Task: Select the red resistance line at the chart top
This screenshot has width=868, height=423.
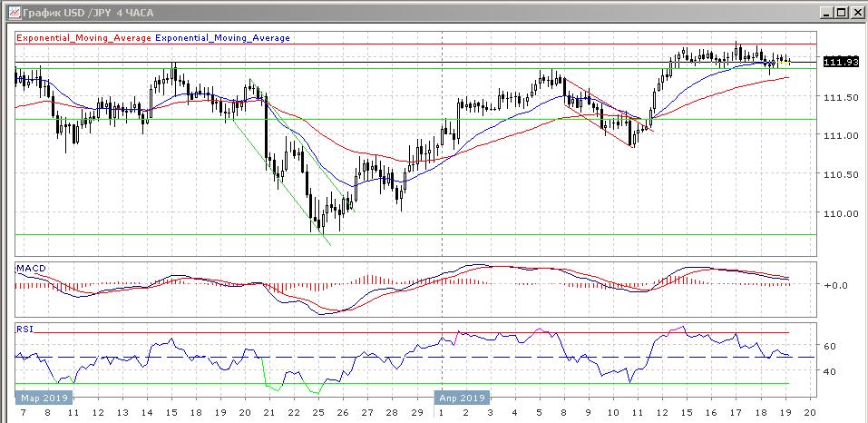Action: coord(415,44)
